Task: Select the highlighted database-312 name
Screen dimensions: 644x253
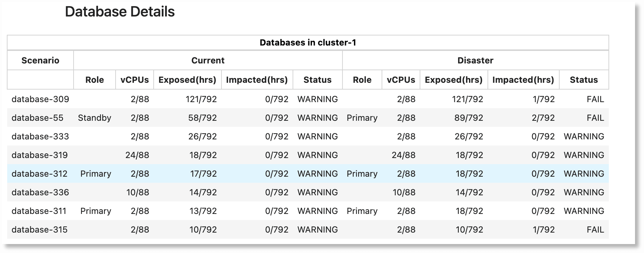Action: (x=39, y=174)
